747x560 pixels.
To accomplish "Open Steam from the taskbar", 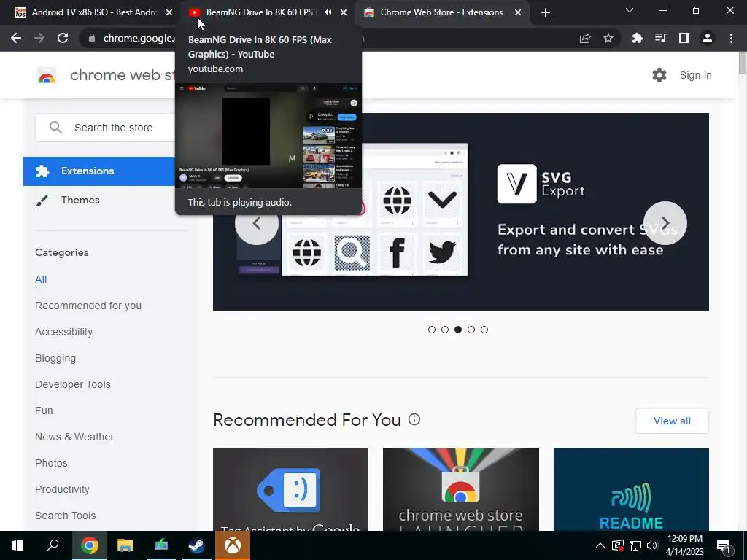I will point(196,545).
